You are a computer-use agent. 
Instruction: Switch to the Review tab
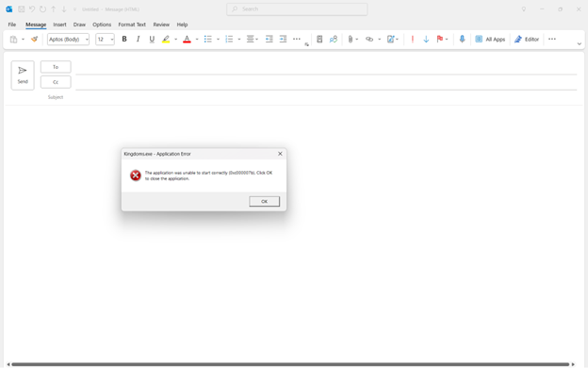pyautogui.click(x=161, y=25)
